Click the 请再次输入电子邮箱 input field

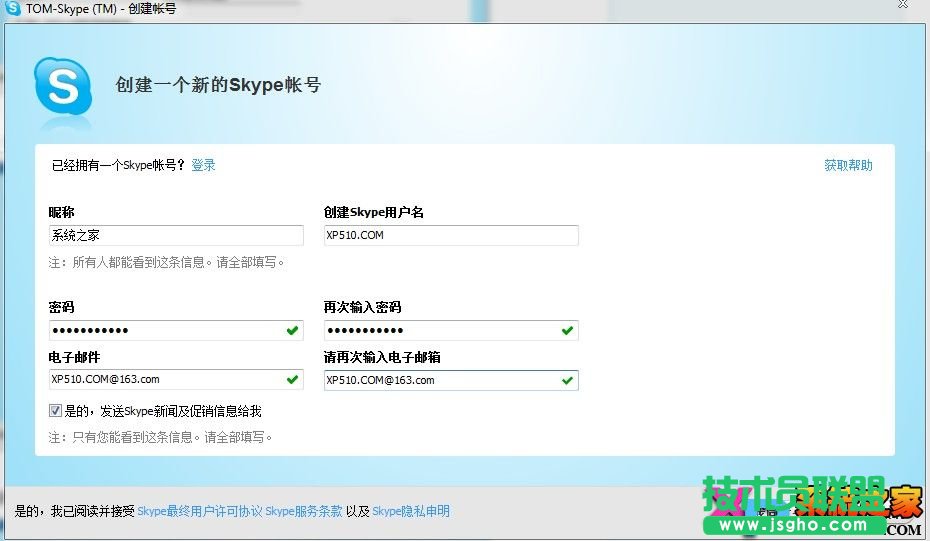click(x=440, y=380)
